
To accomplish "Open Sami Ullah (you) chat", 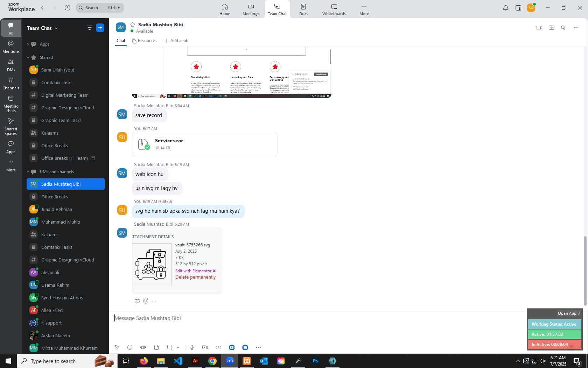I will [65, 70].
